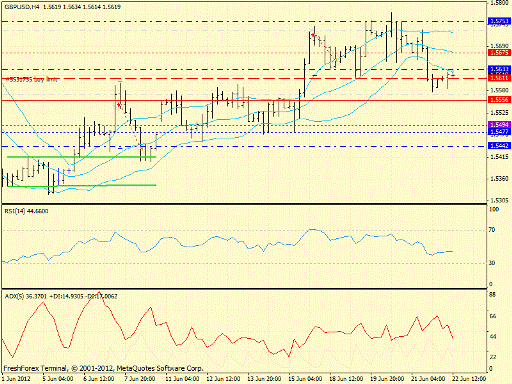This screenshot has height=384, width=512.
Task: Click the red 1.5675 price tag
Action: tap(499, 52)
